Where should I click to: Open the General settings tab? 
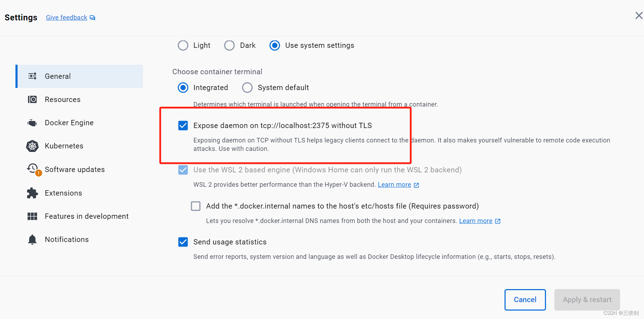coord(58,76)
